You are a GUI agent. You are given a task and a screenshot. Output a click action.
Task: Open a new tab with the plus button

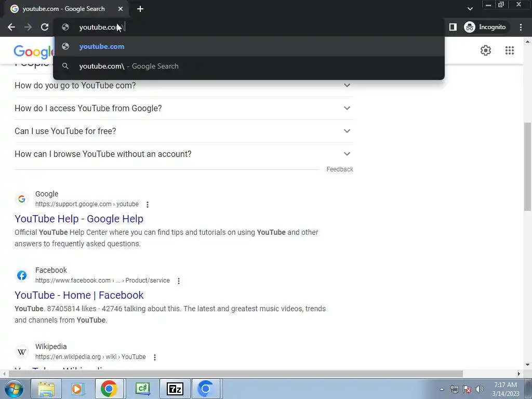point(140,9)
